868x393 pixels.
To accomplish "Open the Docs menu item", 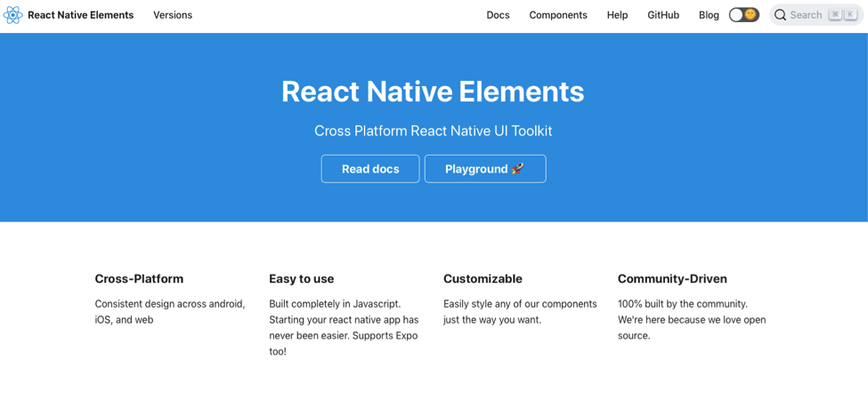I will [498, 15].
